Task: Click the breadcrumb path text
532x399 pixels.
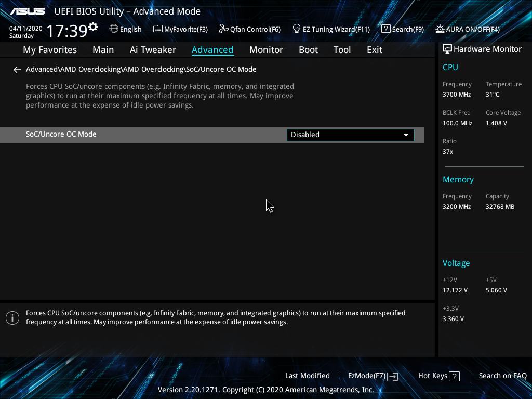Action: click(141, 69)
